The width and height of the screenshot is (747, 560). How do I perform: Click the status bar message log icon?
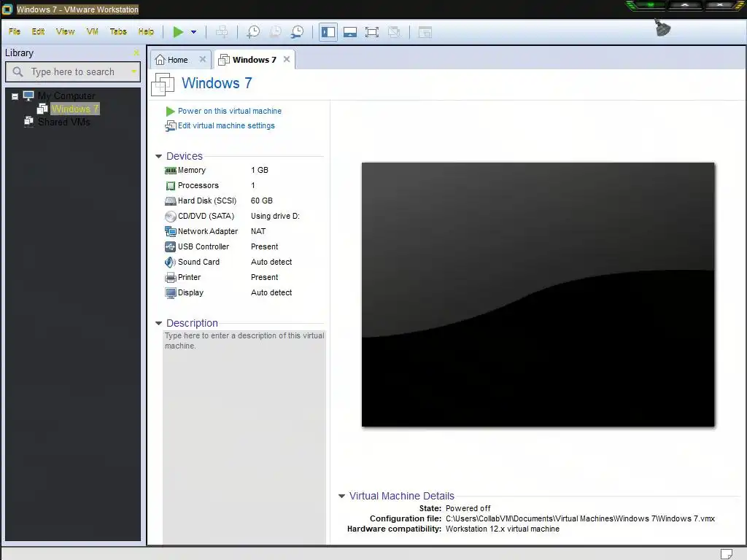(726, 554)
